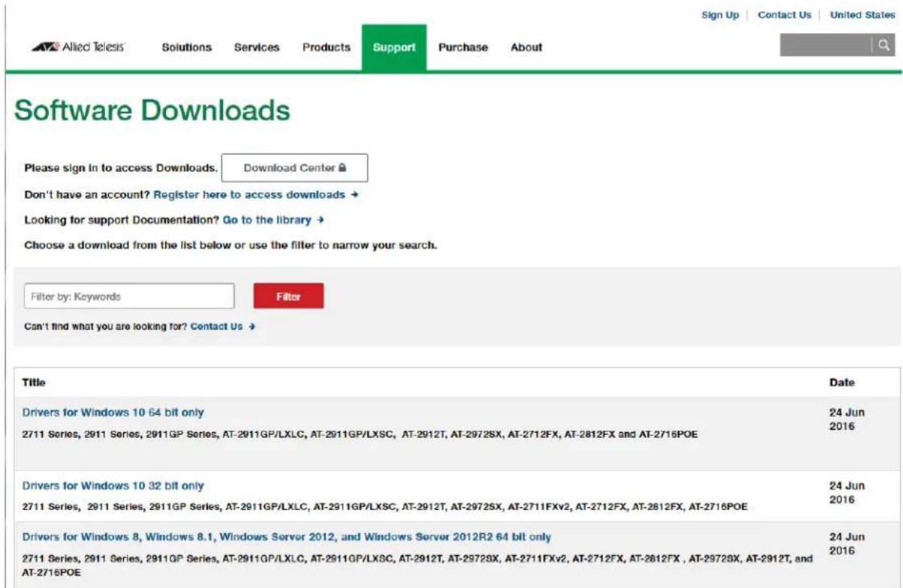Click date of Windows 10 64 bit row

click(x=847, y=420)
